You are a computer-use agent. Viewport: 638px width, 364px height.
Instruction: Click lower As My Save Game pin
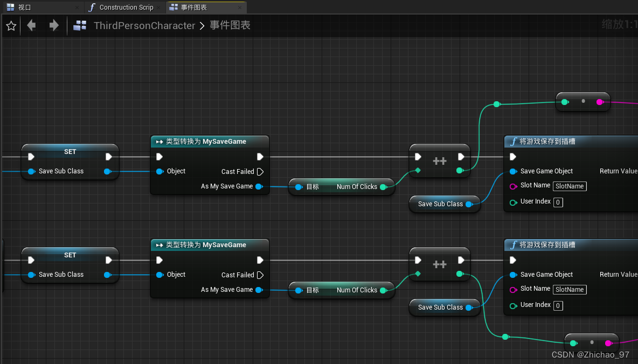pyautogui.click(x=259, y=290)
